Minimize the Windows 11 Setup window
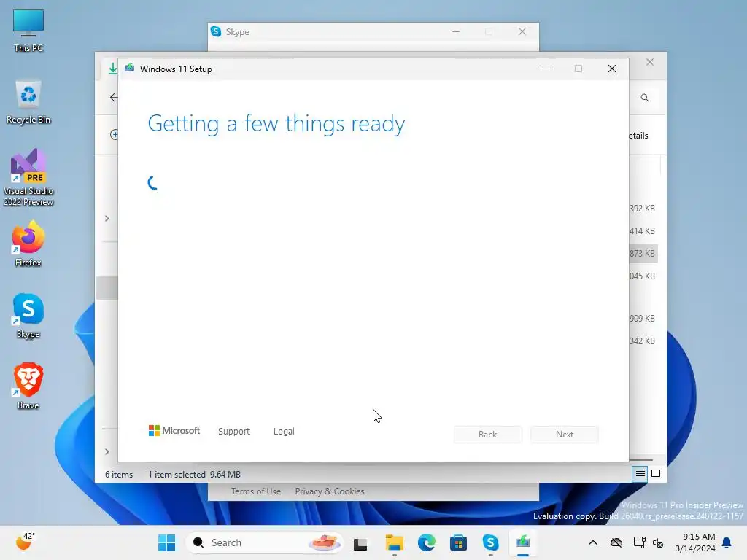This screenshot has width=747, height=560. 546,69
